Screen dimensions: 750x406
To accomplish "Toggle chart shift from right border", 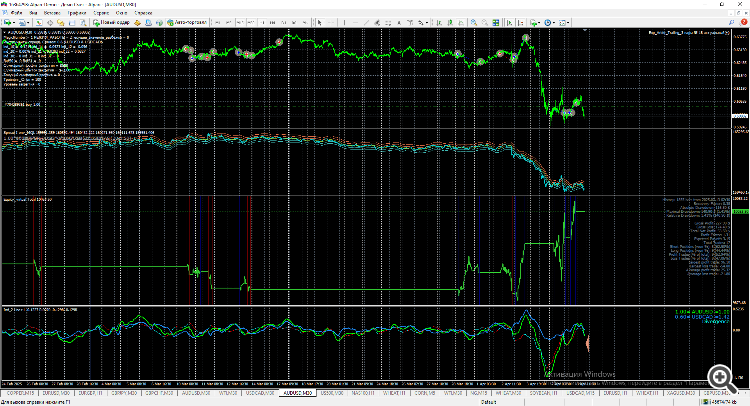I will tap(520, 22).
